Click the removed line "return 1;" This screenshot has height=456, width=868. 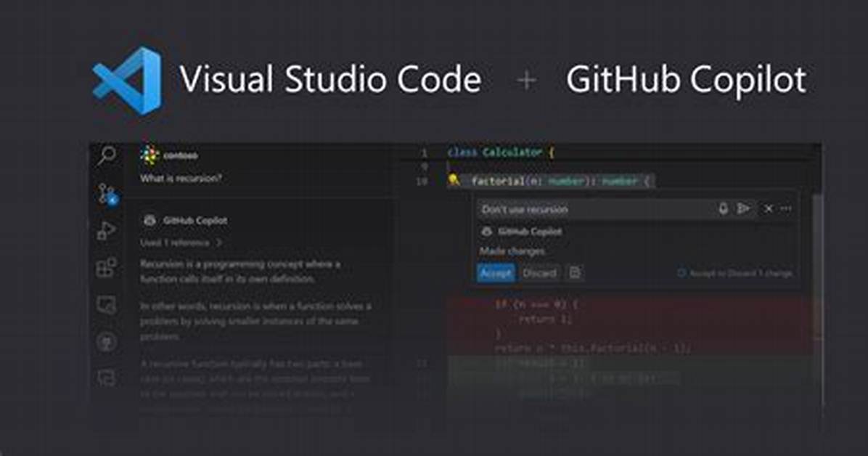click(545, 319)
